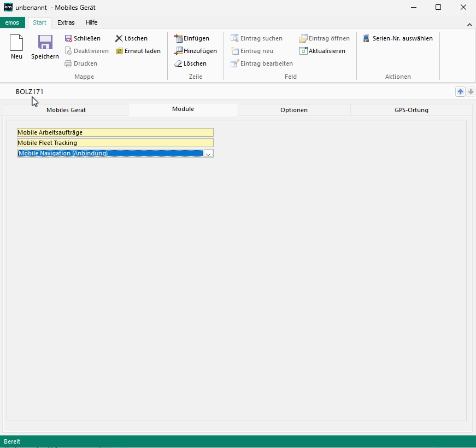This screenshot has width=476, height=448.
Task: Open the Hilfe ribbon tab
Action: coord(92,22)
